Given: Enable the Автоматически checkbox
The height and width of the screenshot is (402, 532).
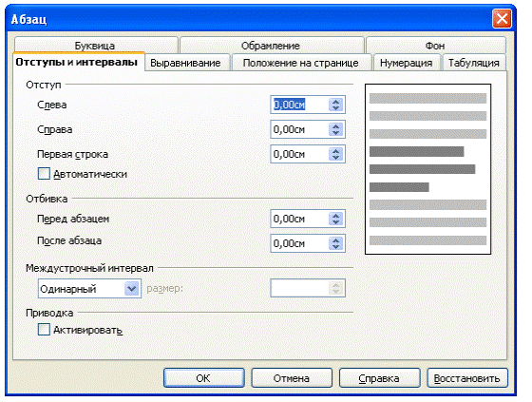Looking at the screenshot, I should pos(44,174).
